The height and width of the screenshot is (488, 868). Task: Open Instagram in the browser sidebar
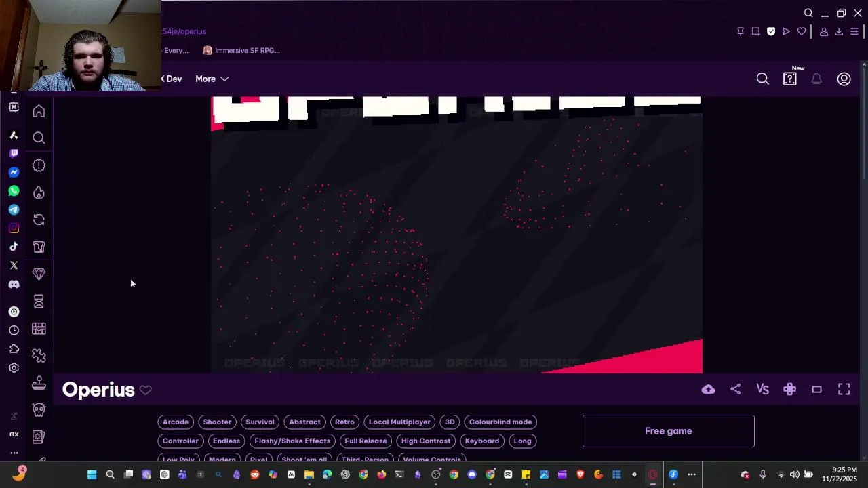point(14,228)
